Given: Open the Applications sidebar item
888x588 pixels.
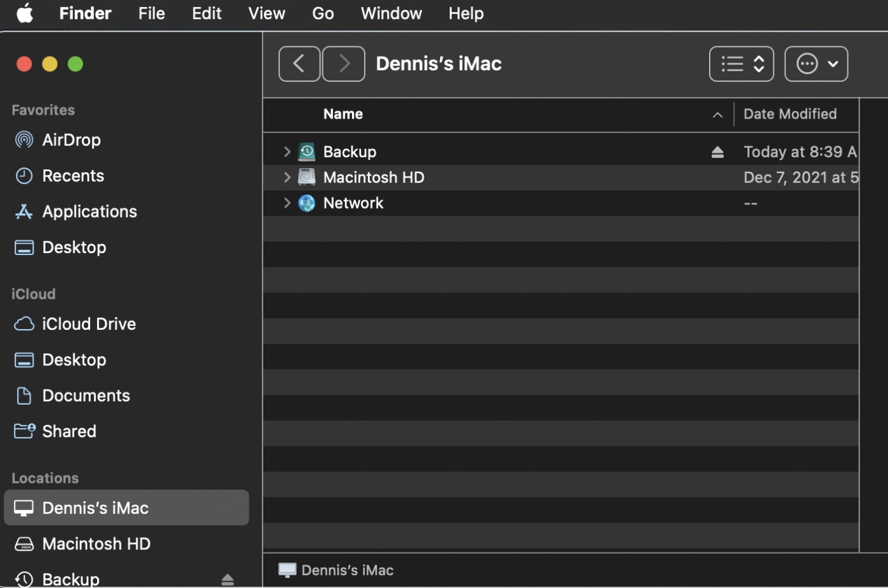Looking at the screenshot, I should tap(89, 211).
